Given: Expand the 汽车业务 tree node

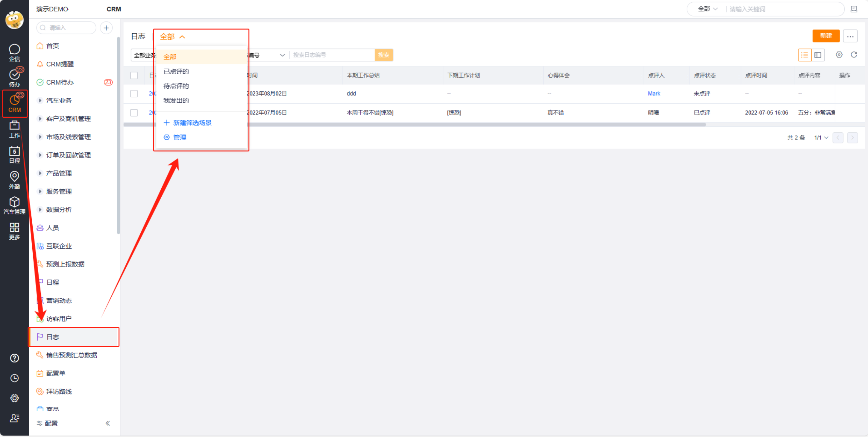Looking at the screenshot, I should click(40, 100).
